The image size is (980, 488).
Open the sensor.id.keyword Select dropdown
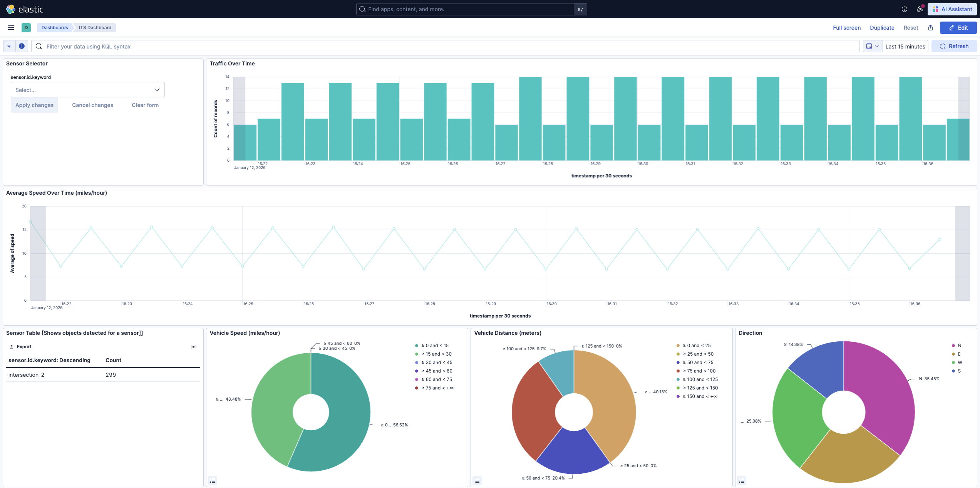[x=88, y=89]
